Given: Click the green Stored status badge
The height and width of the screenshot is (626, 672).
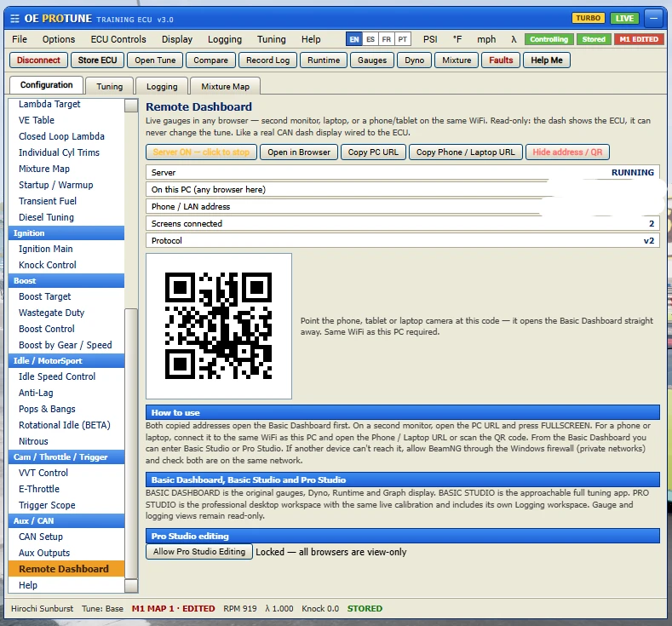Looking at the screenshot, I should pyautogui.click(x=594, y=39).
